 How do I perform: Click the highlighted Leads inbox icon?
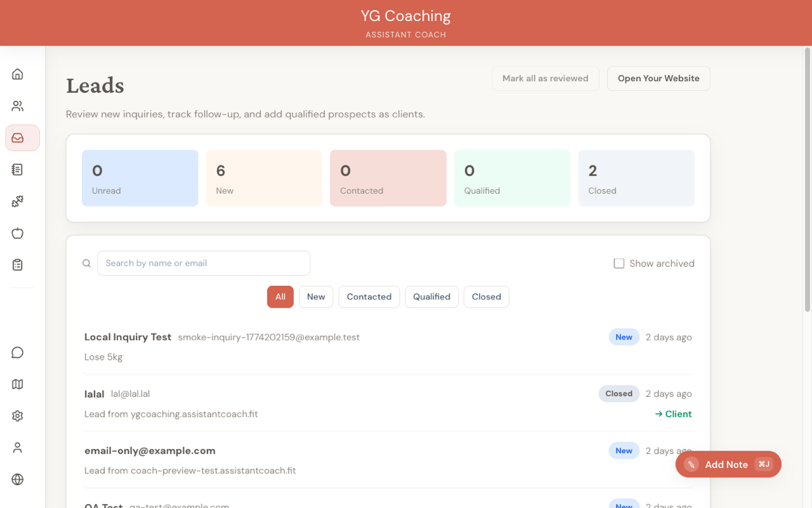click(17, 137)
